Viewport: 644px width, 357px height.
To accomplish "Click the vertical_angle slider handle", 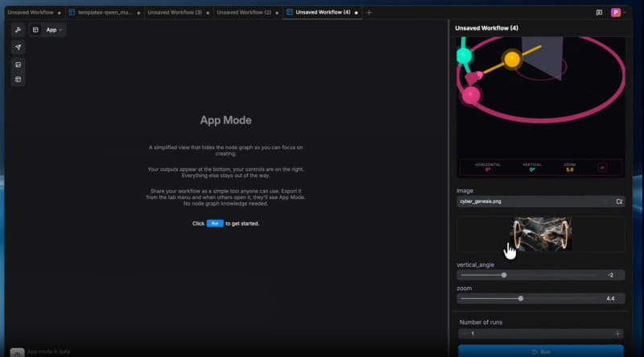I will tap(504, 275).
